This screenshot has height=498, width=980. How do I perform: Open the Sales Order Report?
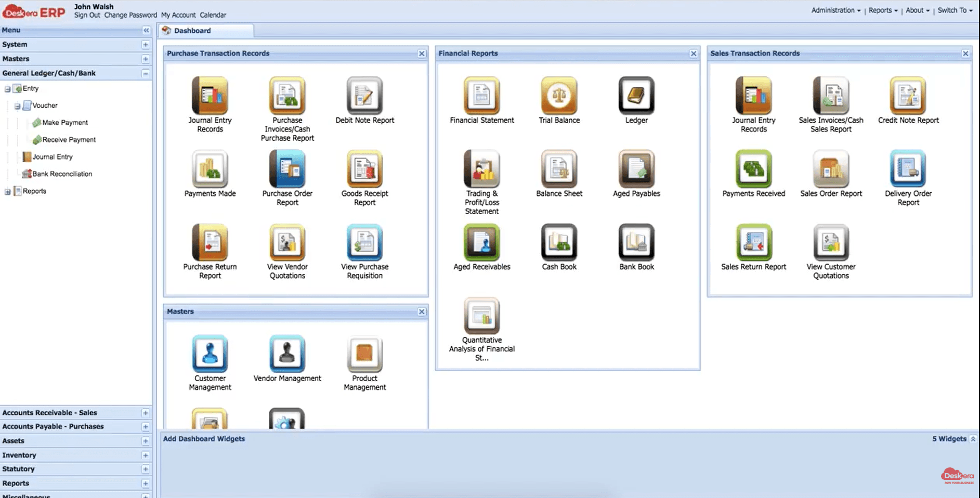pyautogui.click(x=831, y=169)
